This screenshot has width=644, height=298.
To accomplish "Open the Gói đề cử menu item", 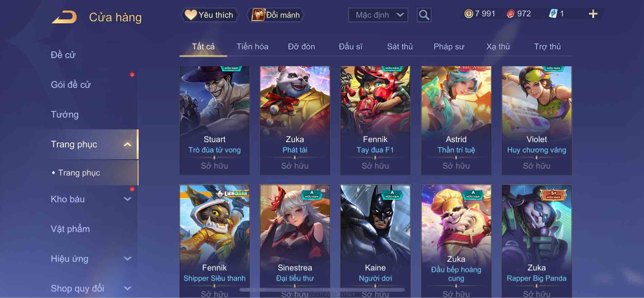I will (71, 85).
